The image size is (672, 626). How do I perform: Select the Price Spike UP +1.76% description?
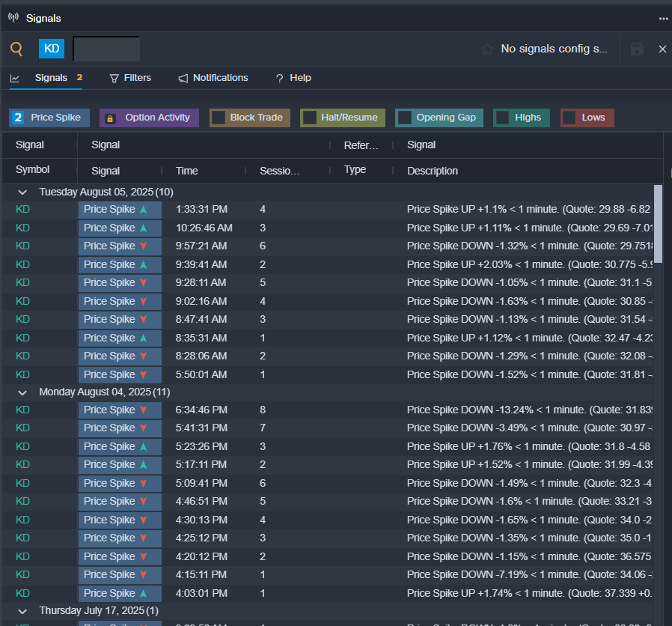pyautogui.click(x=530, y=446)
